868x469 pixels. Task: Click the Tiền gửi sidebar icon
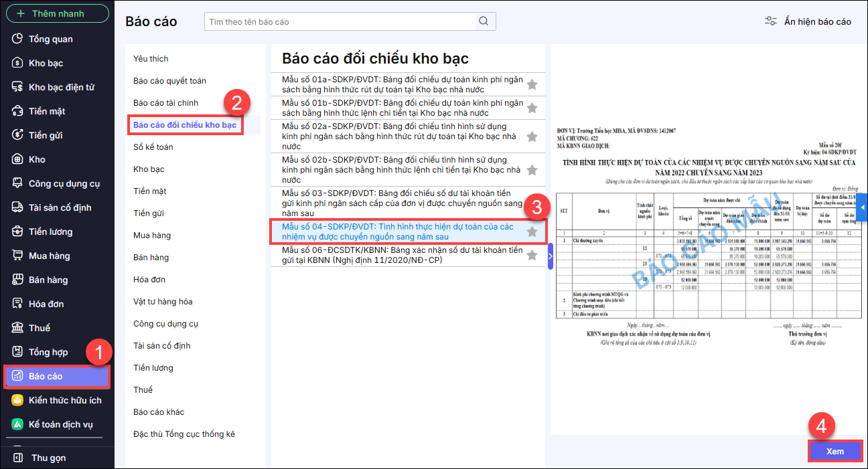pyautogui.click(x=18, y=135)
